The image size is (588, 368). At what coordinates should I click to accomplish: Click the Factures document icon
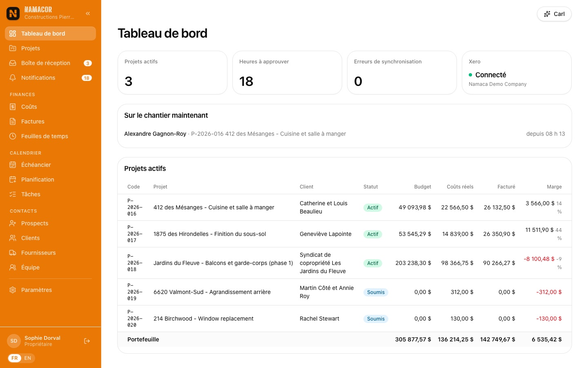coord(13,121)
